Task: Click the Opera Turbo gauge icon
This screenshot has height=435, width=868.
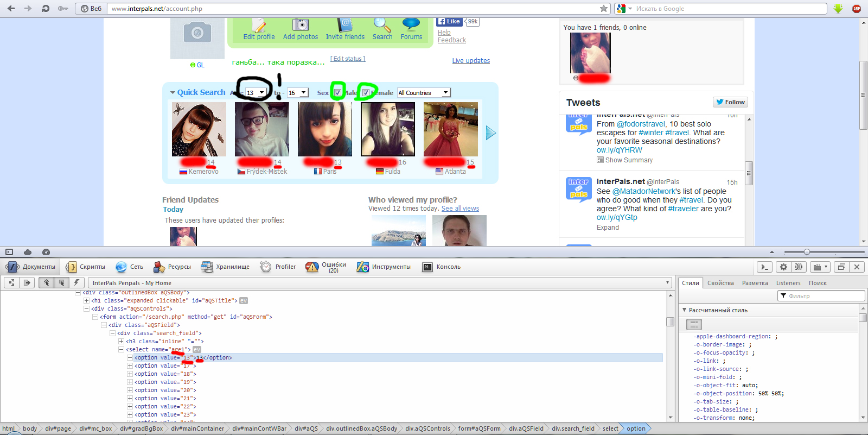Action: coord(46,252)
